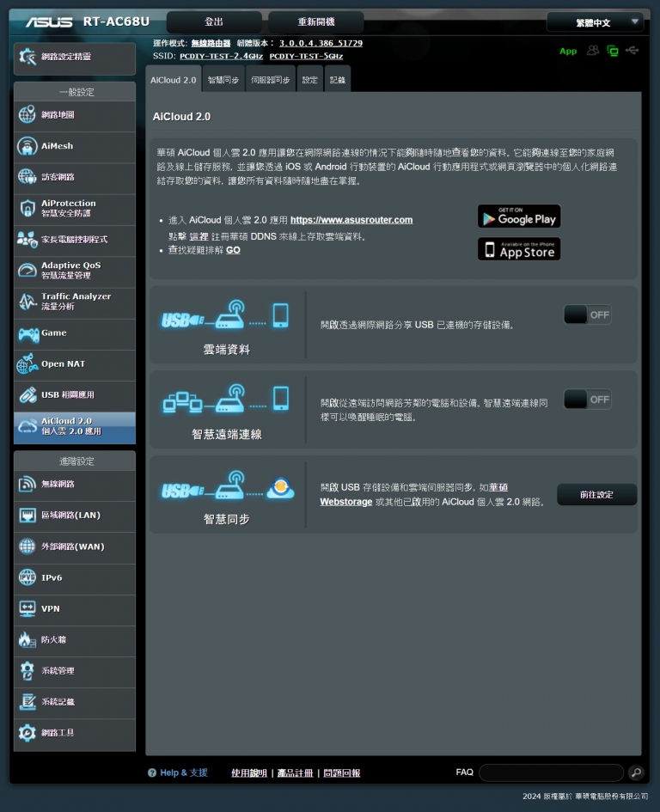Switch to the 記錄 tab
This screenshot has height=812, width=660.
pos(337,80)
